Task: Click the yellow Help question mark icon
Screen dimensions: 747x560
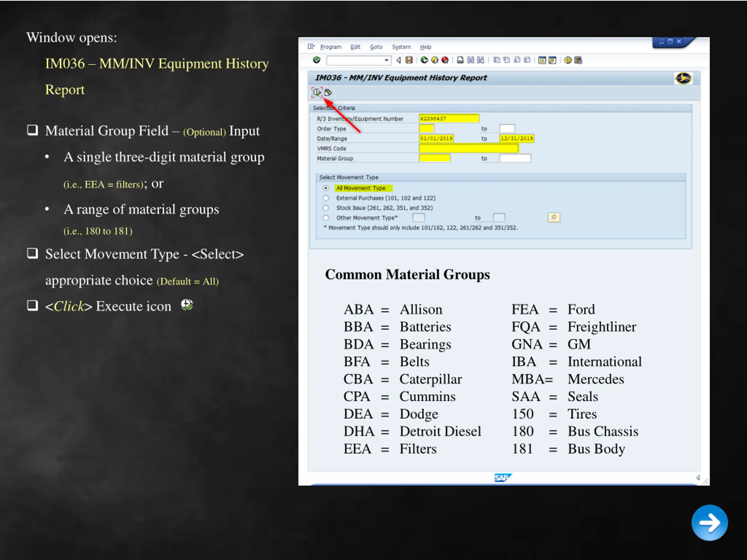Action: 568,60
